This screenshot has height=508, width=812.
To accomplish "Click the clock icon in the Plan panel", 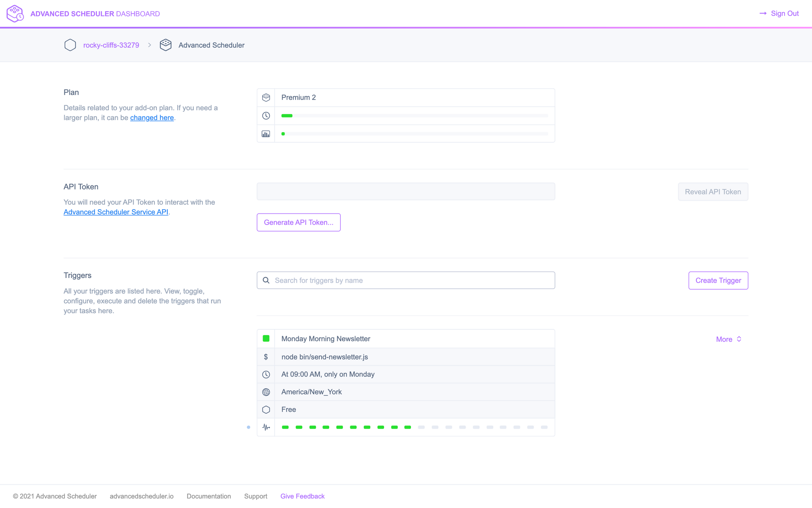I will [266, 115].
